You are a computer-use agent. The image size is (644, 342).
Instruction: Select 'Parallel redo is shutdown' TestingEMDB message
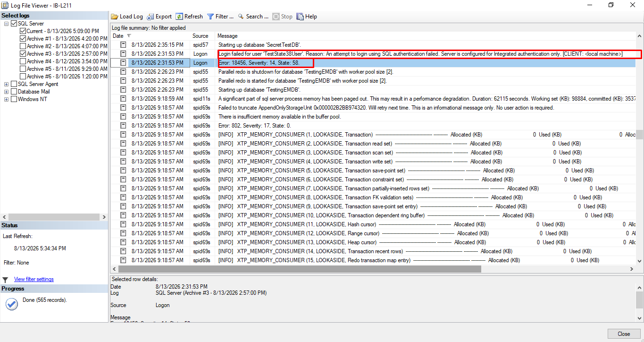click(306, 72)
